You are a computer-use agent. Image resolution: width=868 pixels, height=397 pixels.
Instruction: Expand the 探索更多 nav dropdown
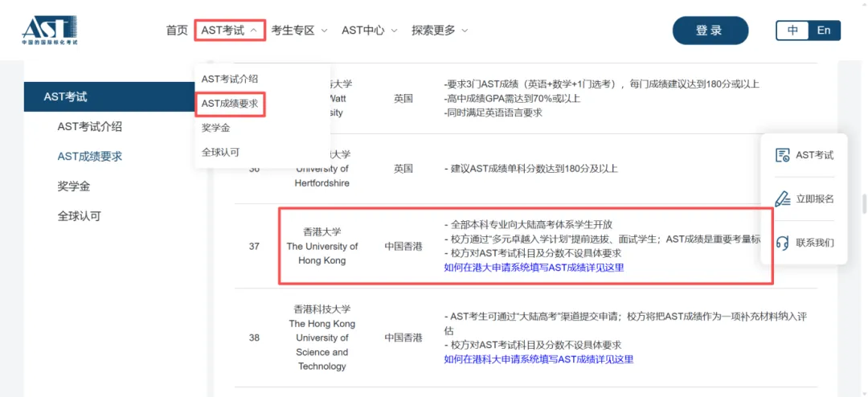(x=440, y=31)
